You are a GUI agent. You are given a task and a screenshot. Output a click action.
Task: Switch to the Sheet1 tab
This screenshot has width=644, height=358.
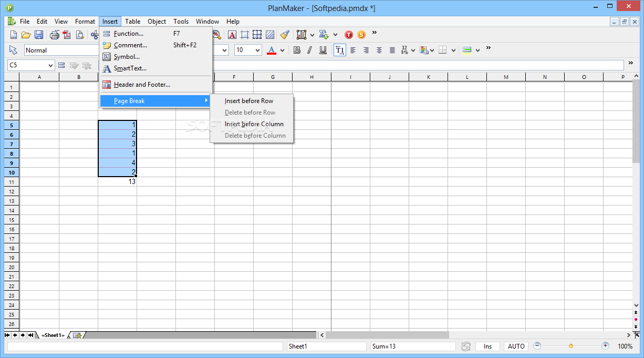[53, 335]
